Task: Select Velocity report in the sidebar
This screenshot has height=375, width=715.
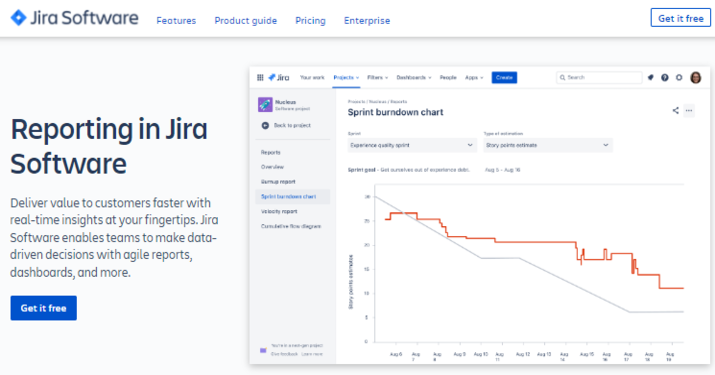Action: 279,211
